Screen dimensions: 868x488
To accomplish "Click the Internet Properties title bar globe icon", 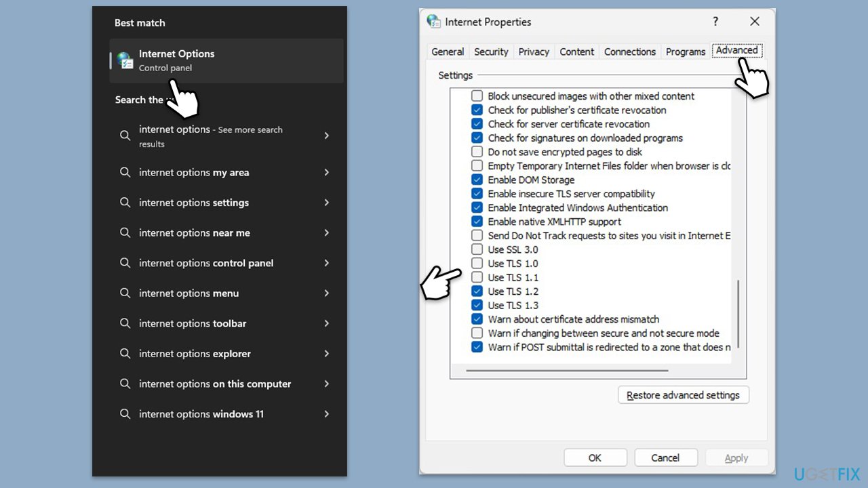I will pyautogui.click(x=433, y=22).
